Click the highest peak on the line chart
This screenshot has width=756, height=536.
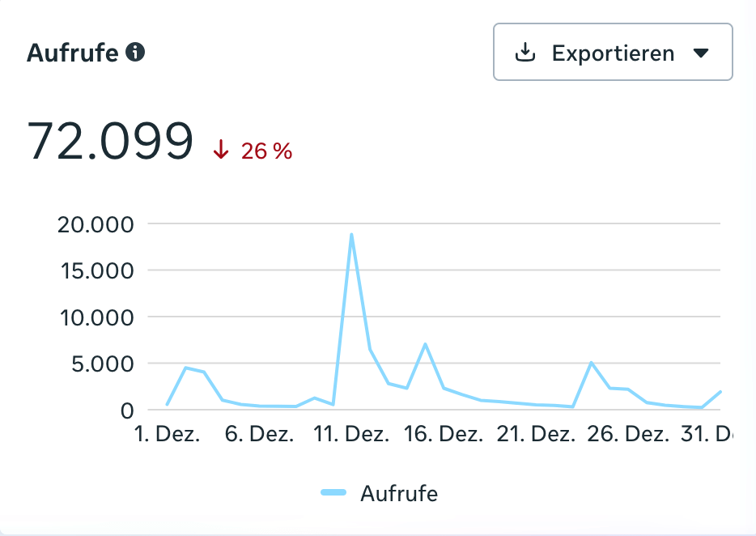click(x=351, y=234)
